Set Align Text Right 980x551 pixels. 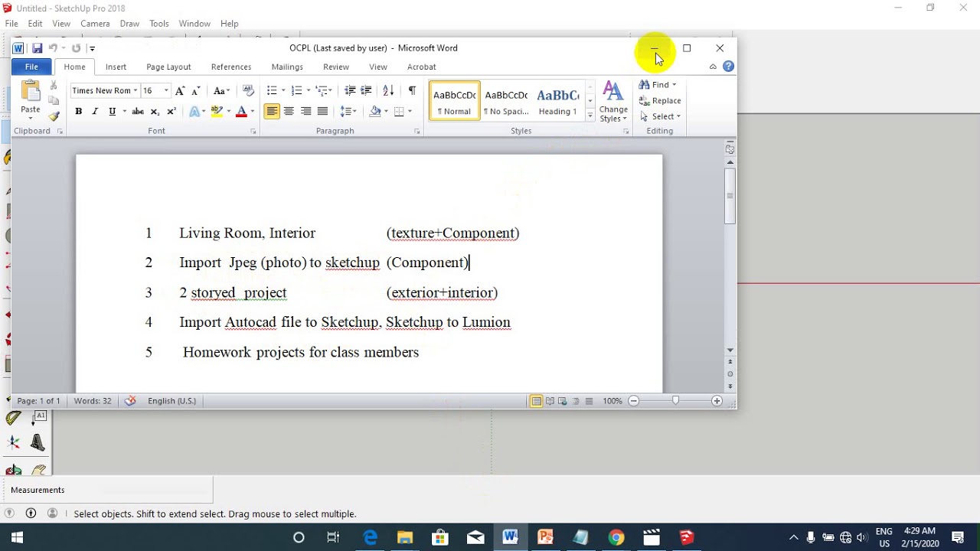[305, 112]
